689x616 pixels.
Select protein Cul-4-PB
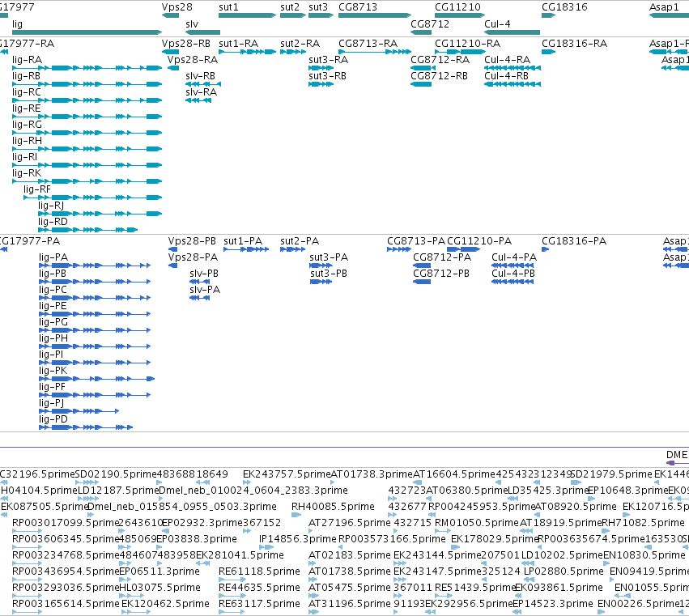coord(512,282)
